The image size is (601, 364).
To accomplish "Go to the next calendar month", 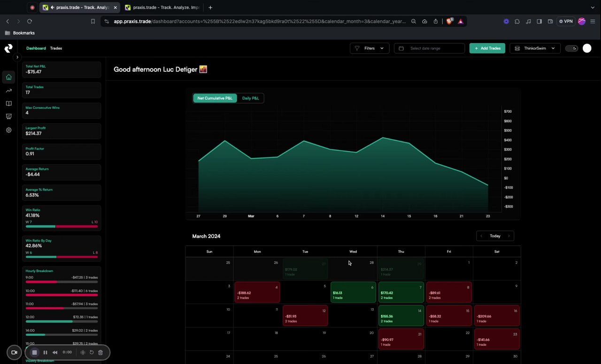I will point(509,236).
